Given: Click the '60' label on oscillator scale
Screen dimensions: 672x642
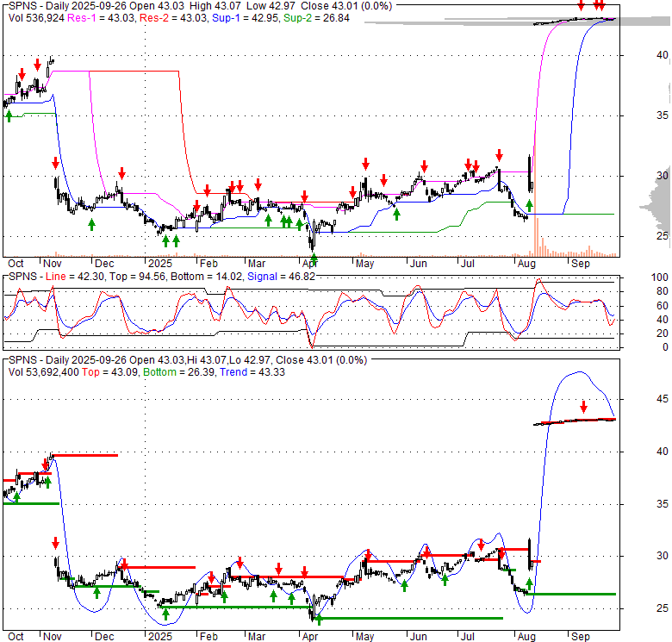Looking at the screenshot, I should [x=663, y=306].
